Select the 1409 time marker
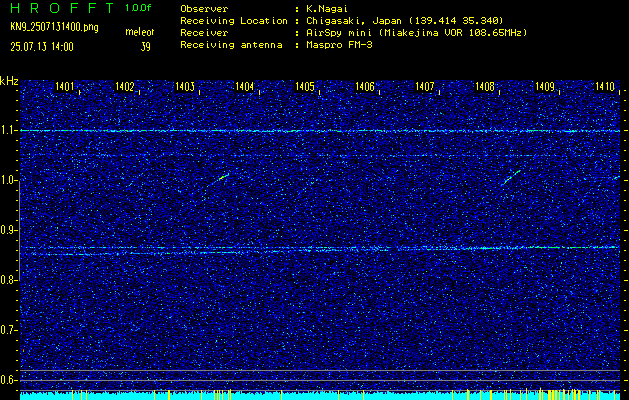Screen dimensions: 629x400 pos(544,86)
